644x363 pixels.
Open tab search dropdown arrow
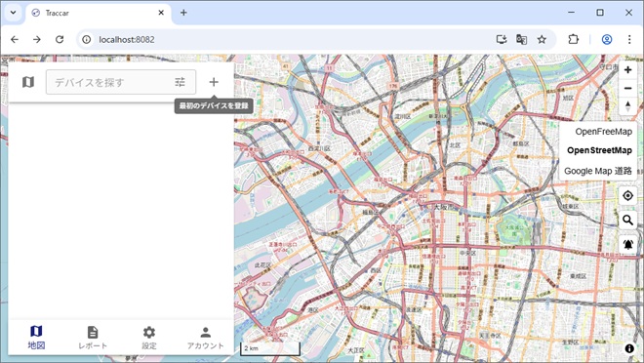coord(13,13)
